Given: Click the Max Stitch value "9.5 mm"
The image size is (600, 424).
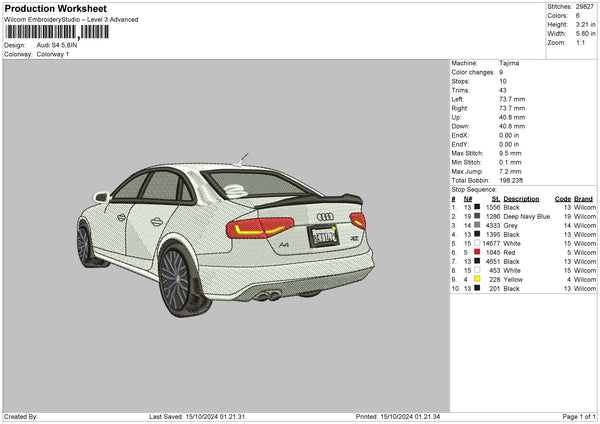Looking at the screenshot, I should point(510,153).
